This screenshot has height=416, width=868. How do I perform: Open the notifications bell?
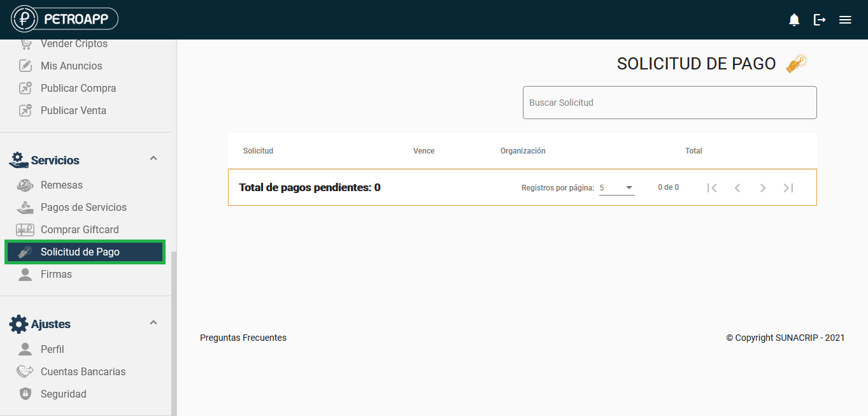794,20
